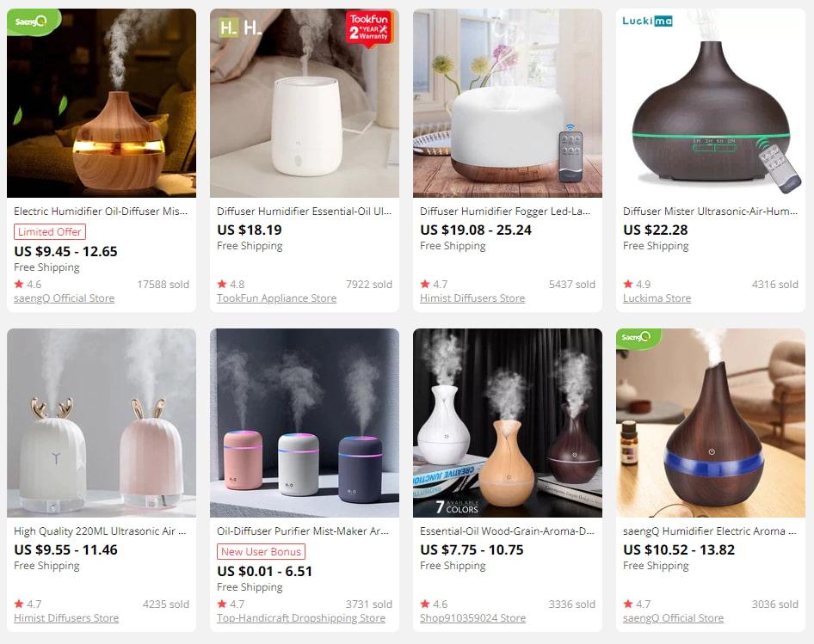This screenshot has width=814, height=644.
Task: Open the dark wood blue-light diffuser image
Action: point(711,423)
